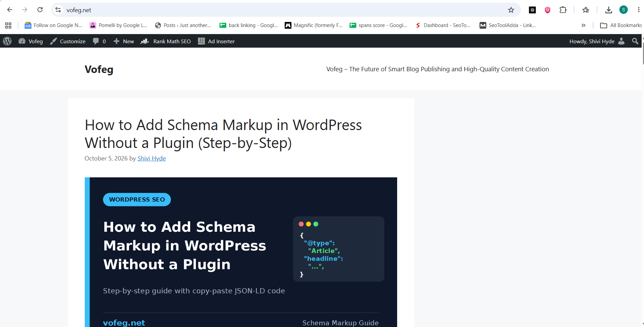This screenshot has width=644, height=327.
Task: Go forward to the next page
Action: pyautogui.click(x=25, y=10)
